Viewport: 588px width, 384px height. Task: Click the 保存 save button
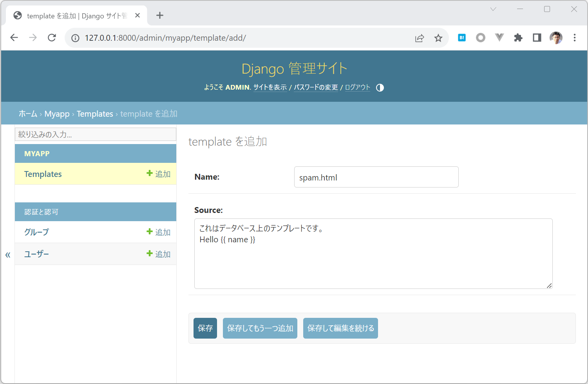[x=205, y=328]
